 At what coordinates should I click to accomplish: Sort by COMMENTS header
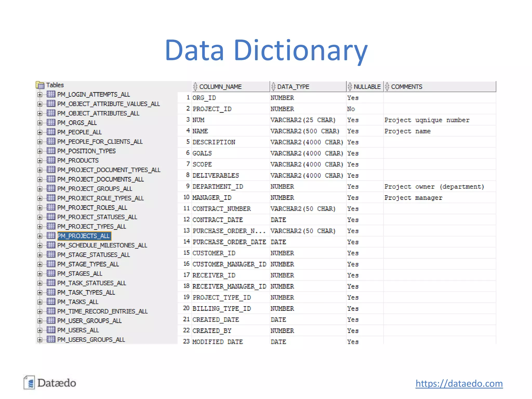point(440,87)
